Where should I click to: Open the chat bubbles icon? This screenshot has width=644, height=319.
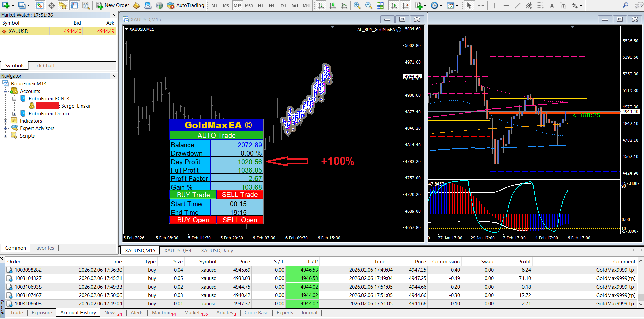click(638, 5)
